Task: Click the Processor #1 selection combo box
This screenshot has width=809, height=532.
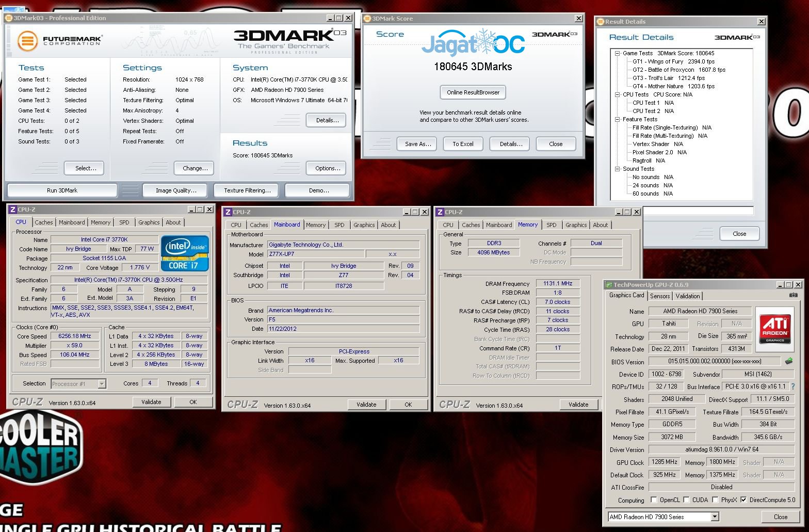Action: [78, 383]
